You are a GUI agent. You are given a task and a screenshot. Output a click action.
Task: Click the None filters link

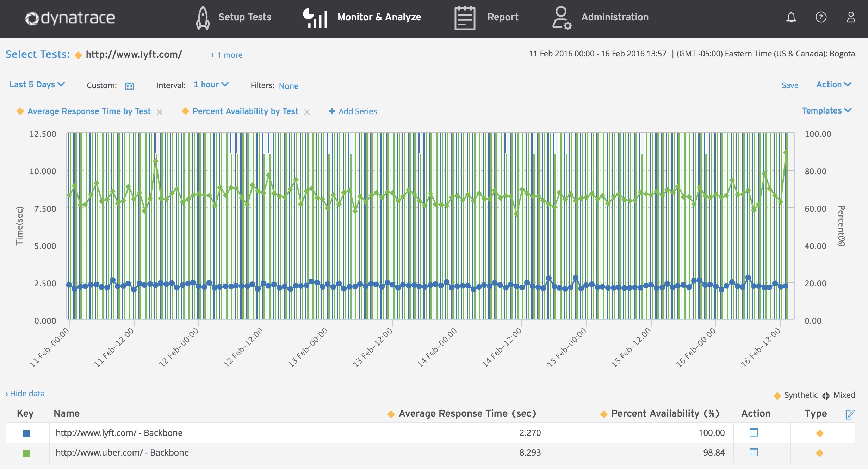(289, 86)
